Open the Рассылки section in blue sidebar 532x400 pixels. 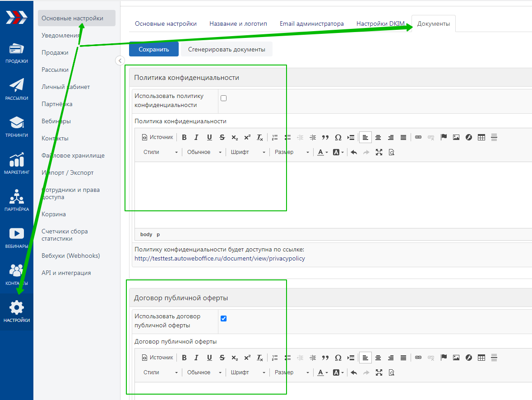(x=17, y=89)
